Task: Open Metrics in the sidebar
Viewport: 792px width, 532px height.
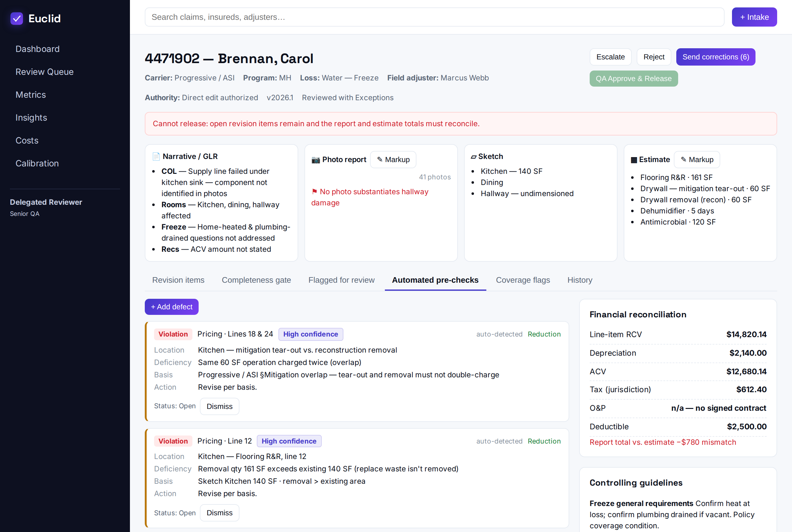Action: tap(31, 95)
